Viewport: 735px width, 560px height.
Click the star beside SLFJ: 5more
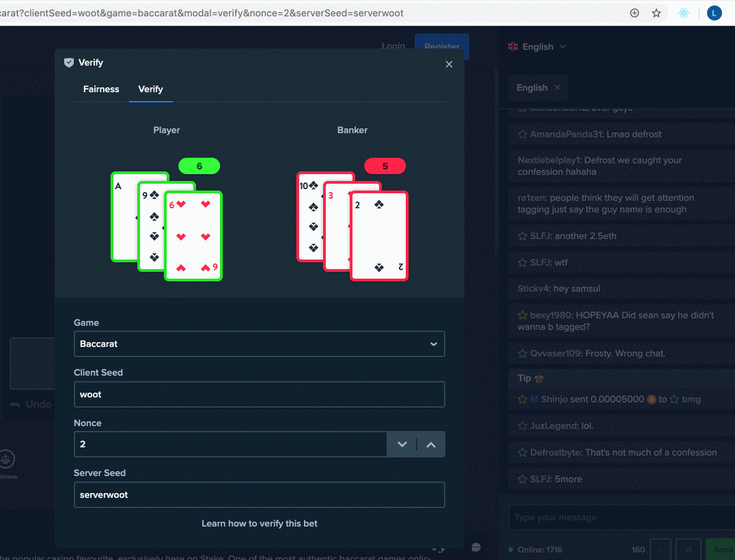click(522, 479)
